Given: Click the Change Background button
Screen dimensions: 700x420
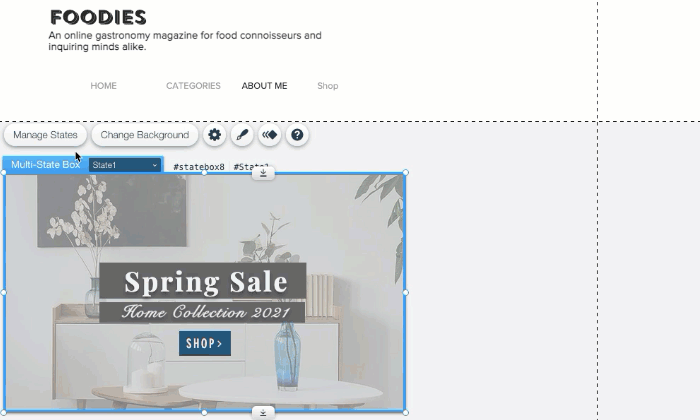Looking at the screenshot, I should click(145, 135).
